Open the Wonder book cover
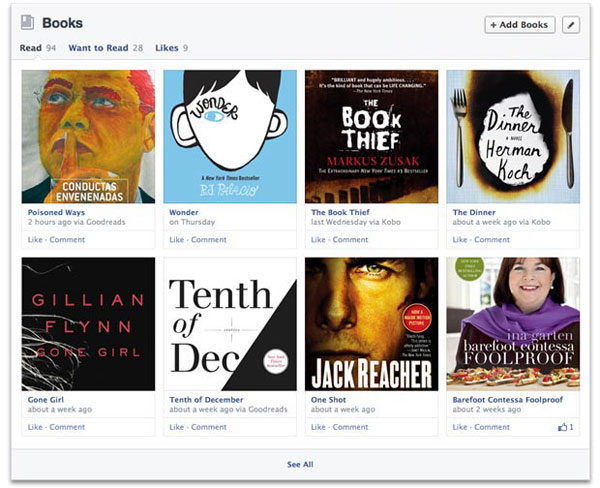 pyautogui.click(x=230, y=137)
